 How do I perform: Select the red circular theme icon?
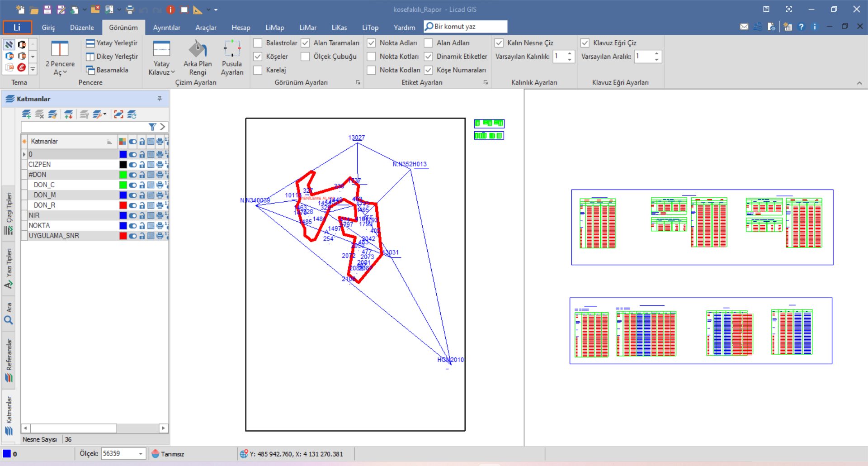(x=21, y=67)
